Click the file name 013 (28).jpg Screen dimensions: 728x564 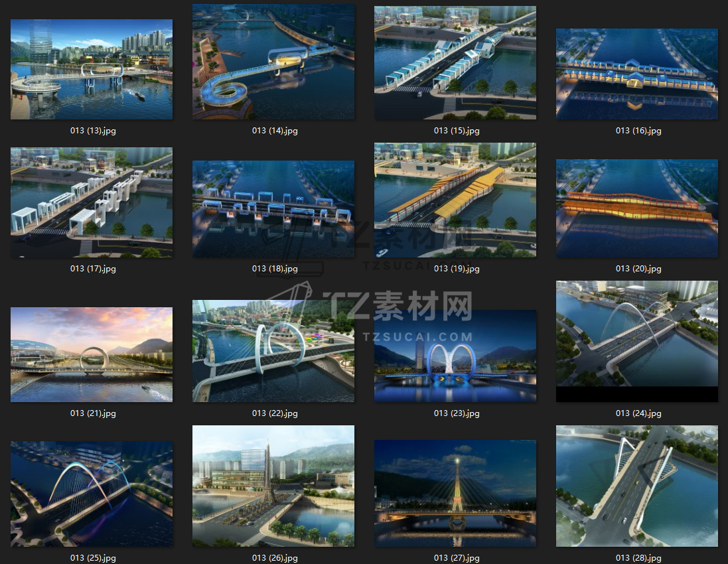click(638, 558)
